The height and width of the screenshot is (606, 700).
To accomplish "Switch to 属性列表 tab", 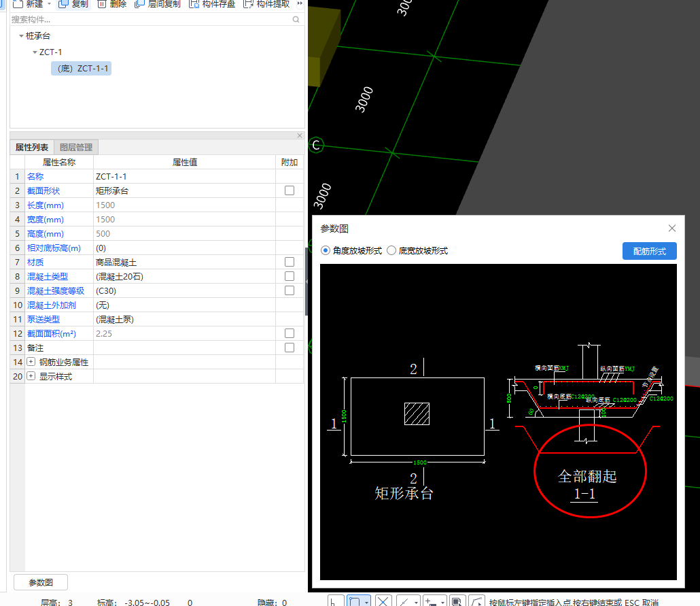I will (x=32, y=147).
